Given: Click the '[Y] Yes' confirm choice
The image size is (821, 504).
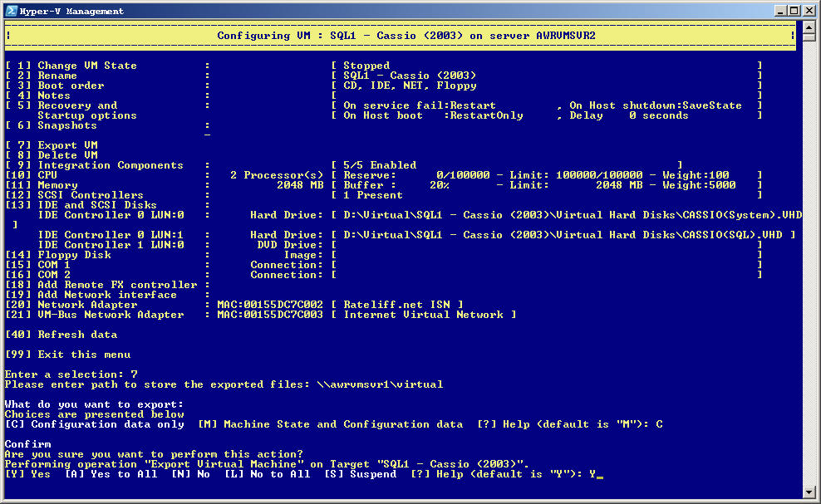Looking at the screenshot, I should (x=27, y=473).
